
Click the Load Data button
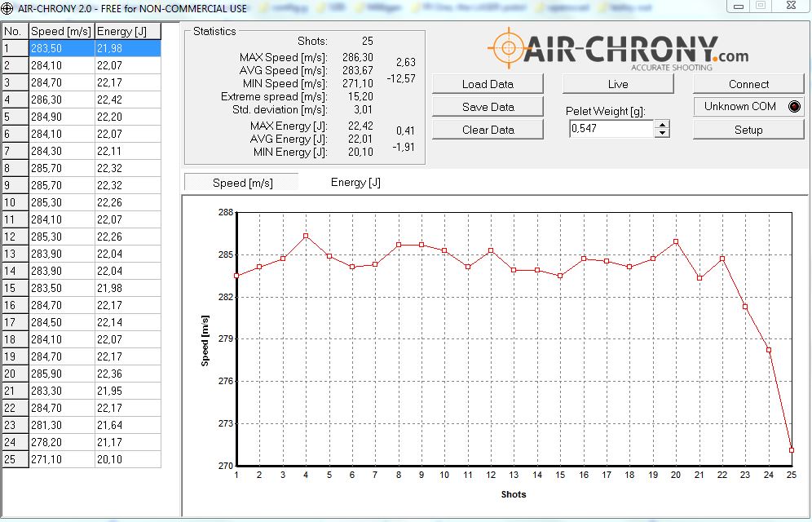click(x=488, y=84)
